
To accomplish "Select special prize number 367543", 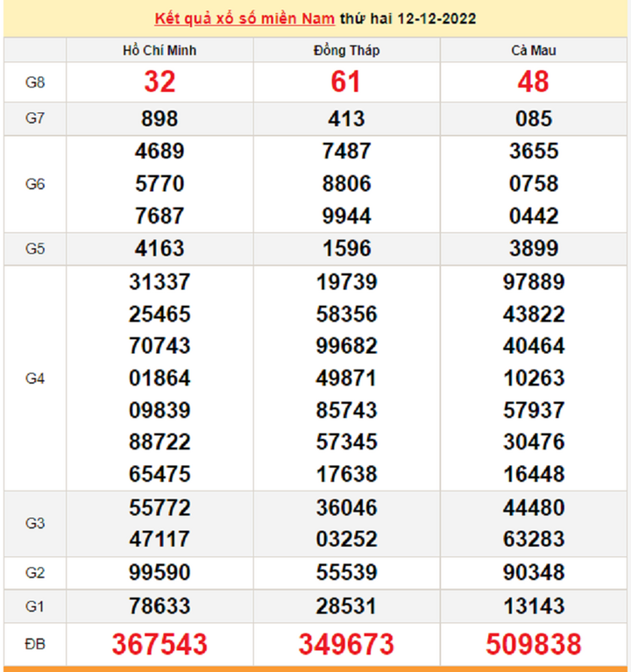I will (x=160, y=644).
